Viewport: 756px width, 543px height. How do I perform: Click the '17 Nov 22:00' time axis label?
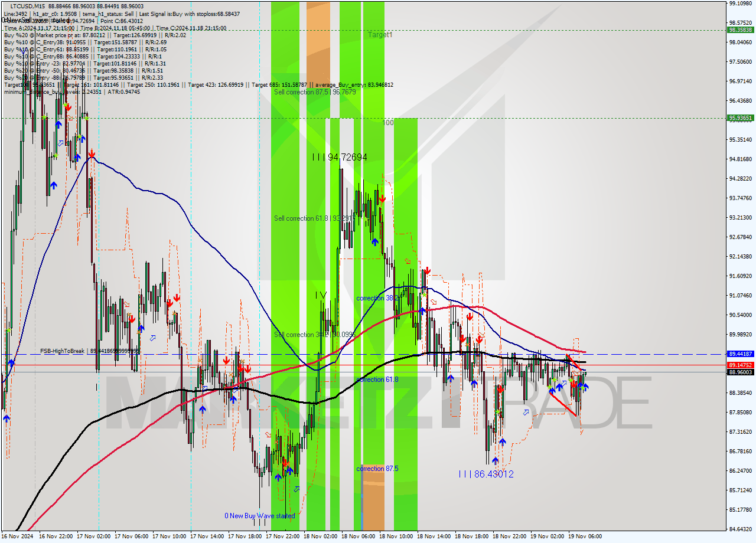coord(282,537)
